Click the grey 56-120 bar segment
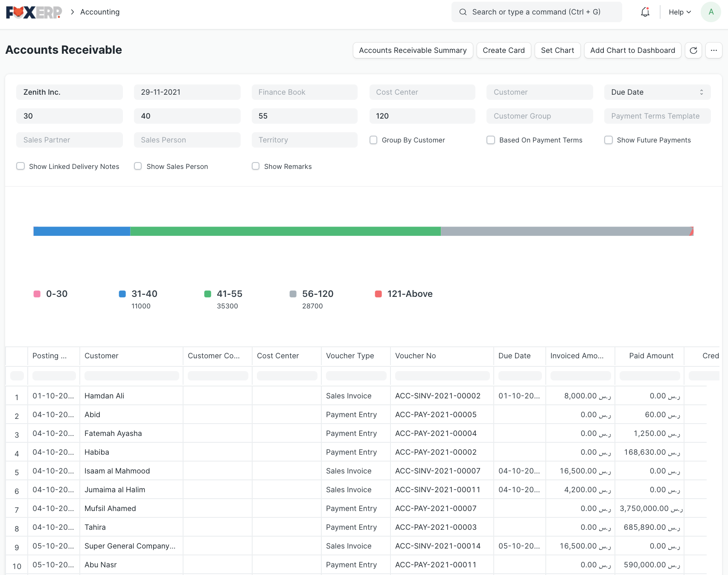Viewport: 728px width, 575px height. pyautogui.click(x=565, y=231)
